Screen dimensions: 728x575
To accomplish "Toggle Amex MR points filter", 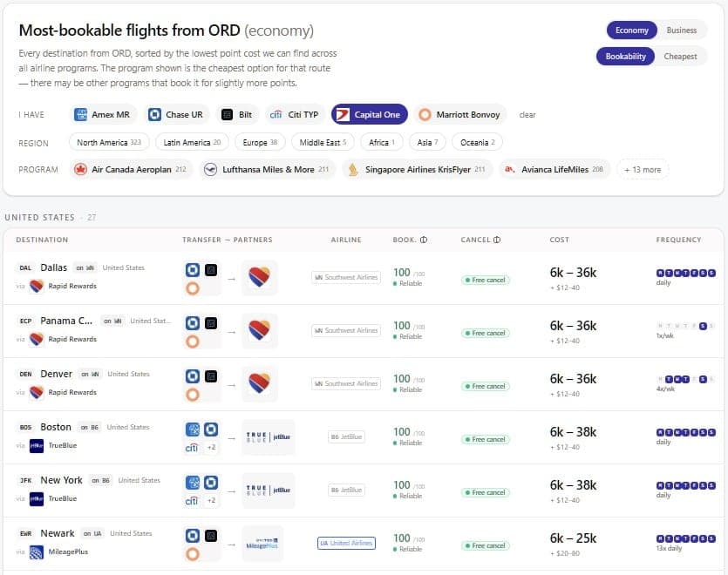I will 103,115.
